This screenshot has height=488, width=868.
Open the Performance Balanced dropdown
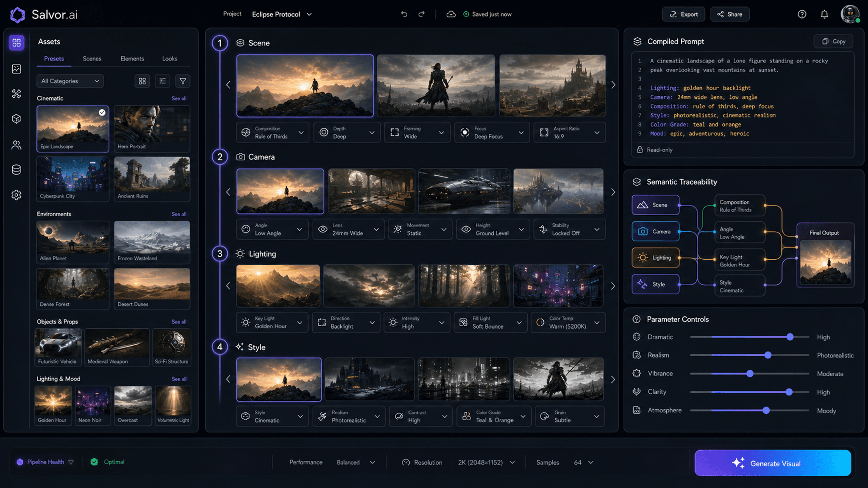[356, 462]
